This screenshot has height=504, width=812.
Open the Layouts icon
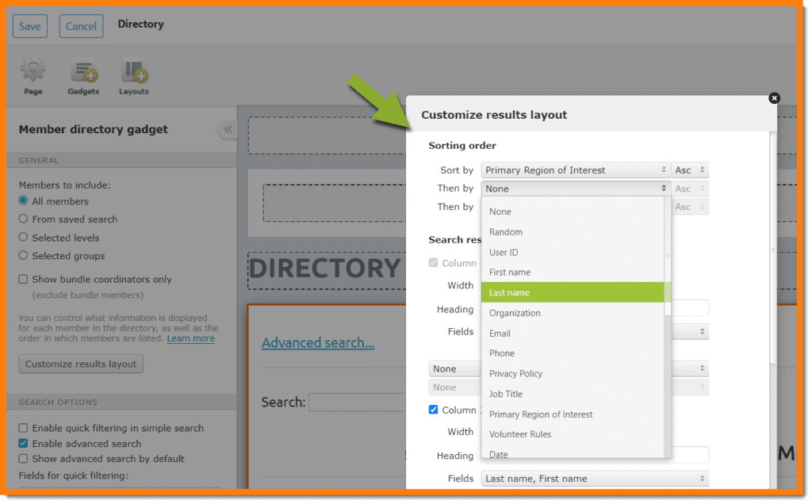[134, 72]
